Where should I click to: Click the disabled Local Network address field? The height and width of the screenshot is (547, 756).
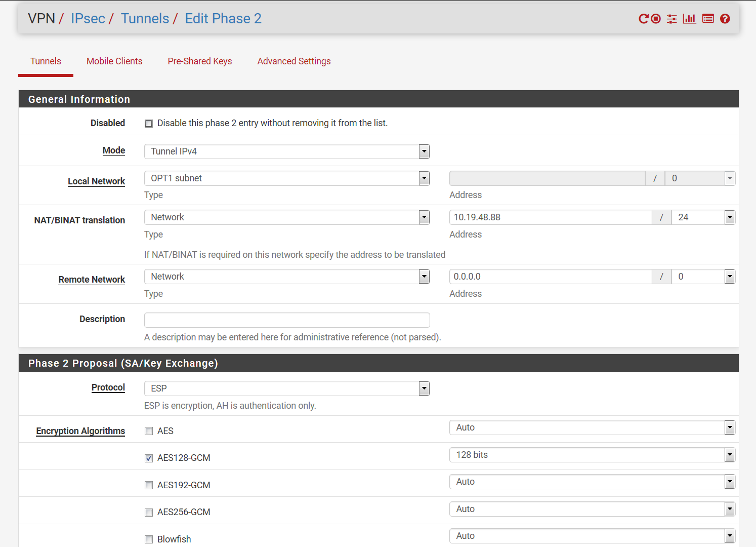tap(548, 178)
